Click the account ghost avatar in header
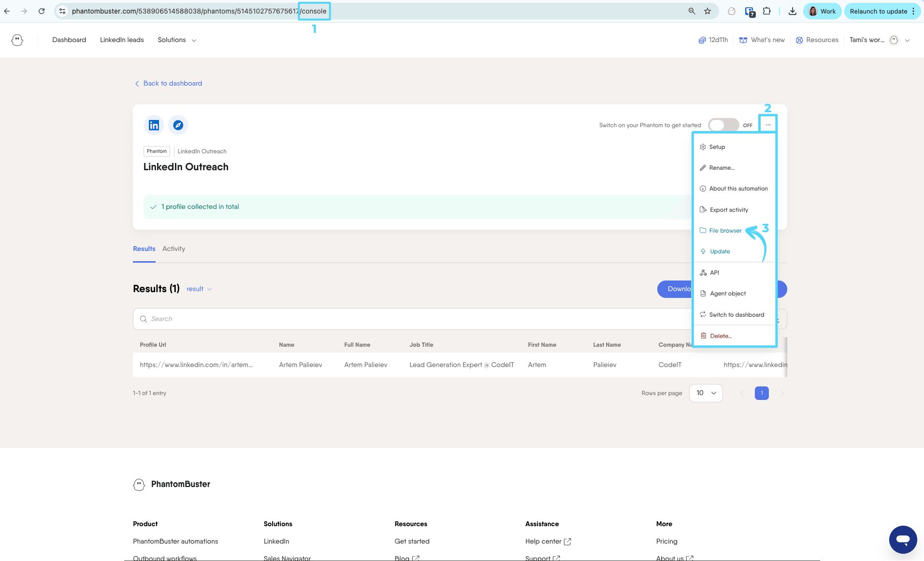Image resolution: width=924 pixels, height=561 pixels. pos(894,40)
